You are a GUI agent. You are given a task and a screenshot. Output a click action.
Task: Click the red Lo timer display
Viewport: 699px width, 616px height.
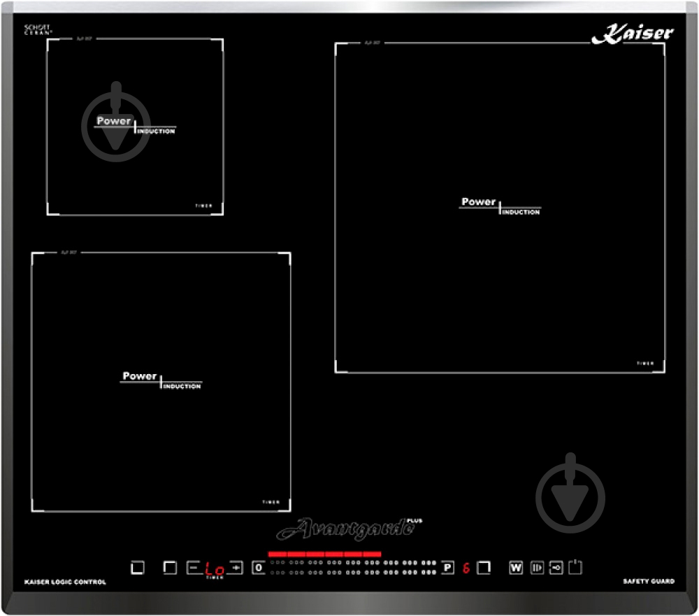tap(215, 569)
